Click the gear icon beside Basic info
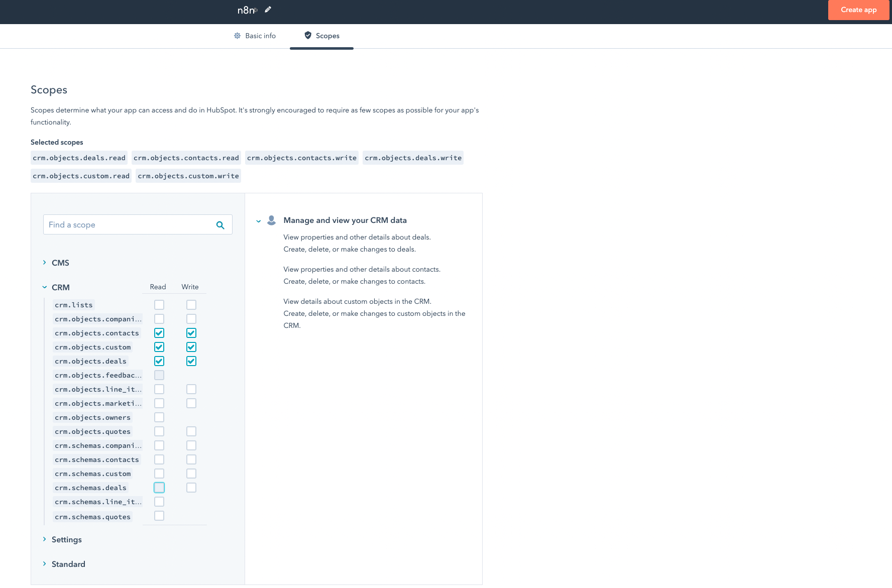 pos(237,35)
